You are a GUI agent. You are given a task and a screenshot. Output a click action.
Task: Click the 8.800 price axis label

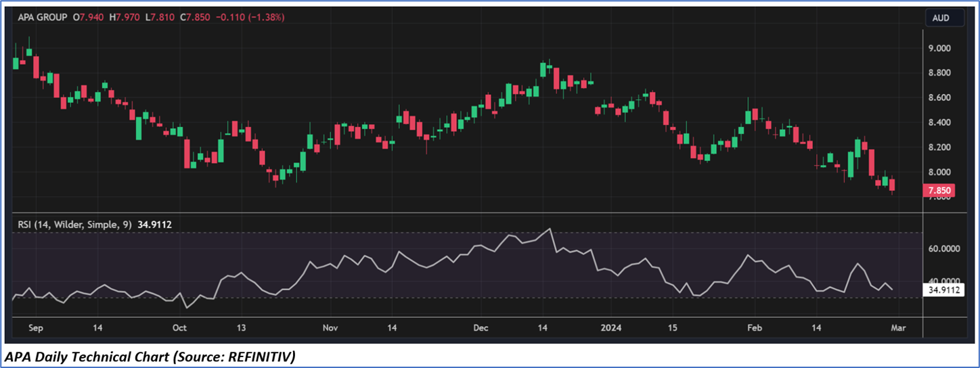[x=939, y=73]
